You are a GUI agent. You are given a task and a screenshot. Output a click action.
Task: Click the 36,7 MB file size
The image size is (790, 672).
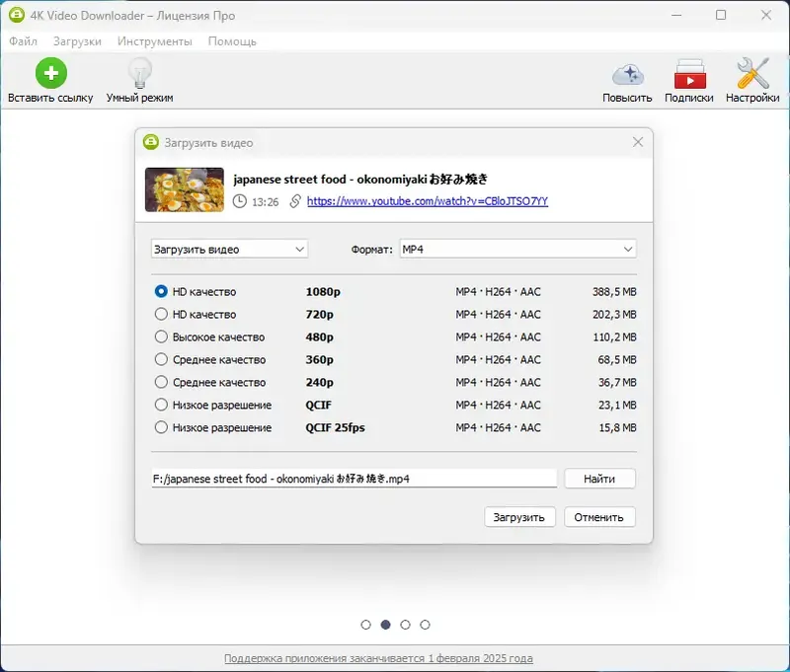pyautogui.click(x=617, y=382)
